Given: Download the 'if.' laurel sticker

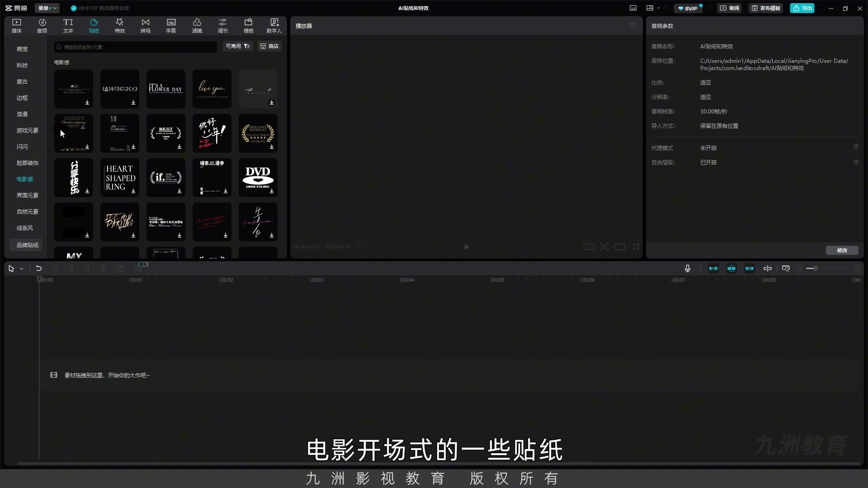Looking at the screenshot, I should [x=179, y=191].
